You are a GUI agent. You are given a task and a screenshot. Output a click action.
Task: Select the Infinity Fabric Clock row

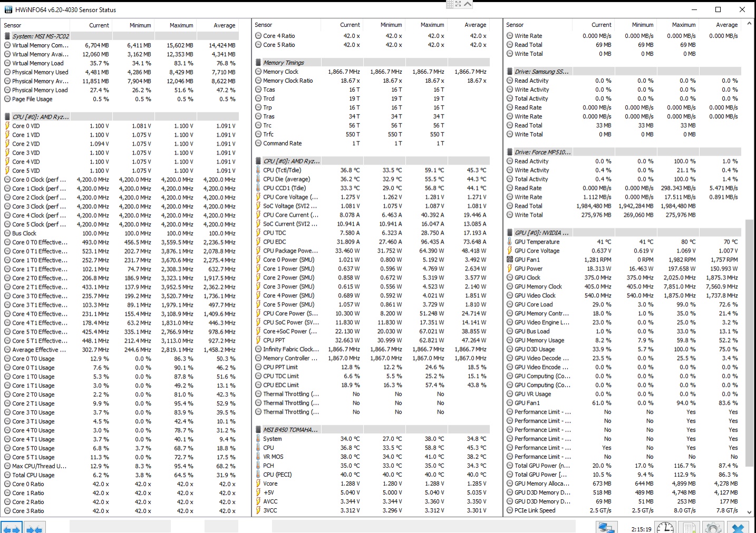point(371,349)
